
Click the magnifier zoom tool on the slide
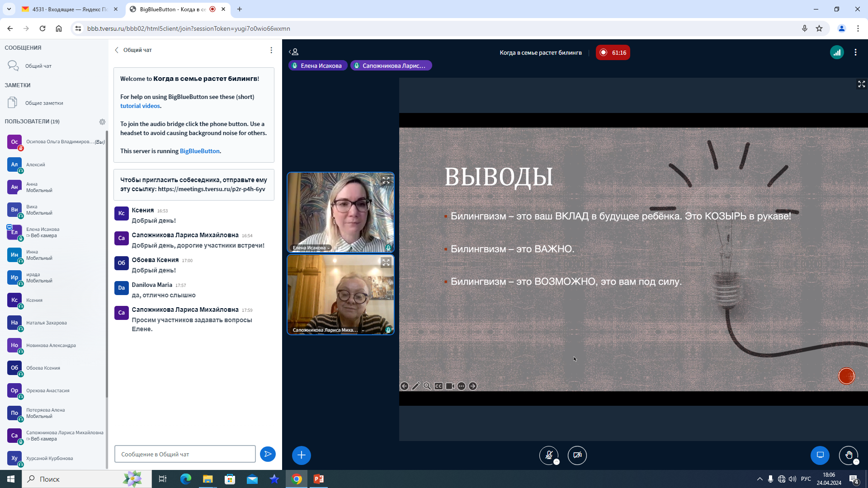pyautogui.click(x=427, y=386)
